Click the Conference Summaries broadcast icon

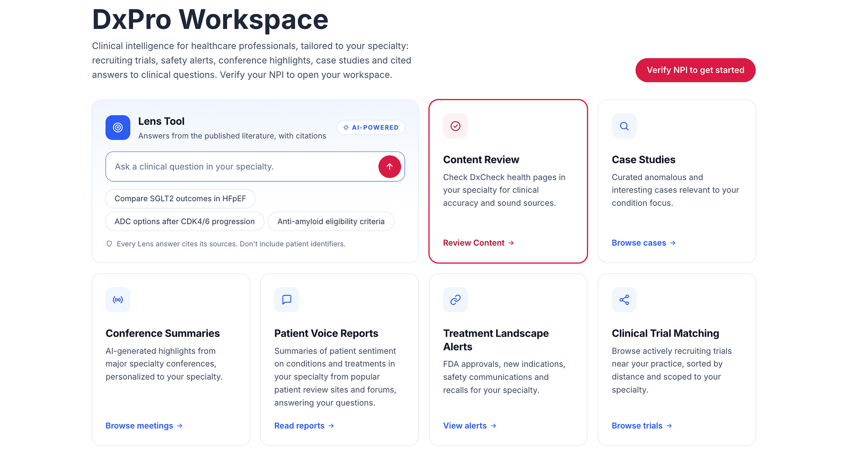tap(118, 300)
